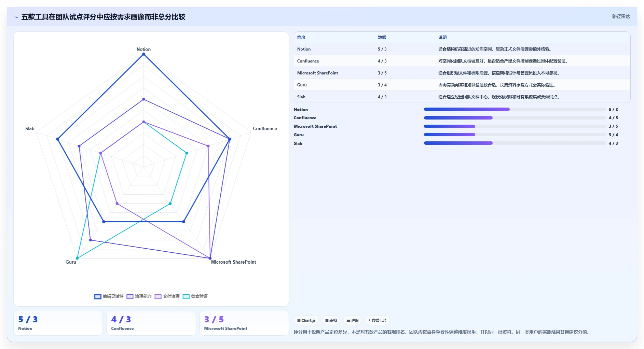The width and height of the screenshot is (644, 349).
Task: Click the 数据 column header
Action: point(382,38)
